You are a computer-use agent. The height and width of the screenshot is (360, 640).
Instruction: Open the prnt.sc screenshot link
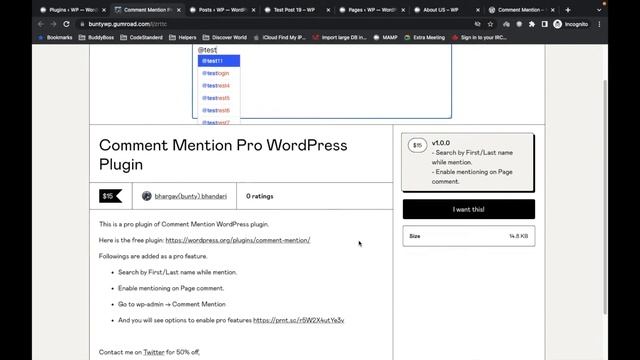[x=298, y=320]
